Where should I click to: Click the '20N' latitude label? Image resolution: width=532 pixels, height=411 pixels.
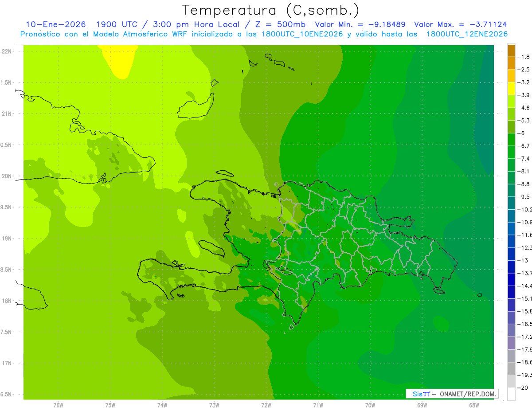pyautogui.click(x=7, y=176)
